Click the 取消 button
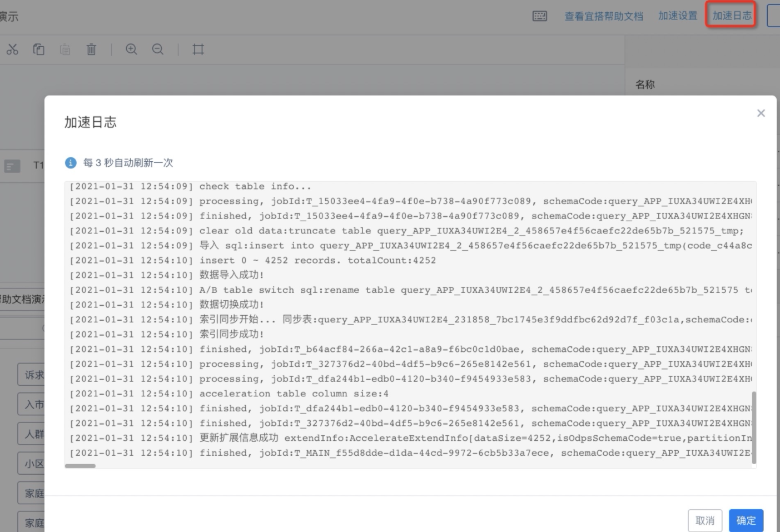The height and width of the screenshot is (532, 780). pos(705,520)
